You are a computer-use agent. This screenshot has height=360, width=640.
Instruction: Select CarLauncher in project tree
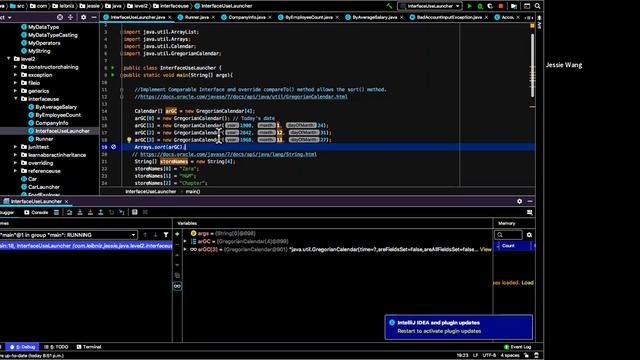coord(44,187)
